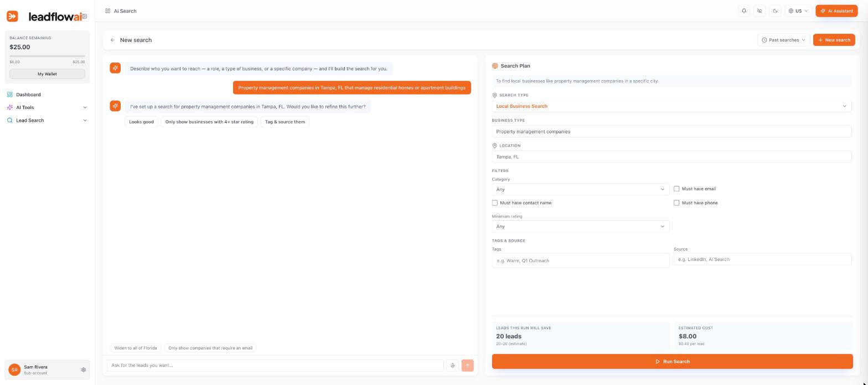Click the microphone voice input icon
This screenshot has width=868, height=385.
coord(452,366)
